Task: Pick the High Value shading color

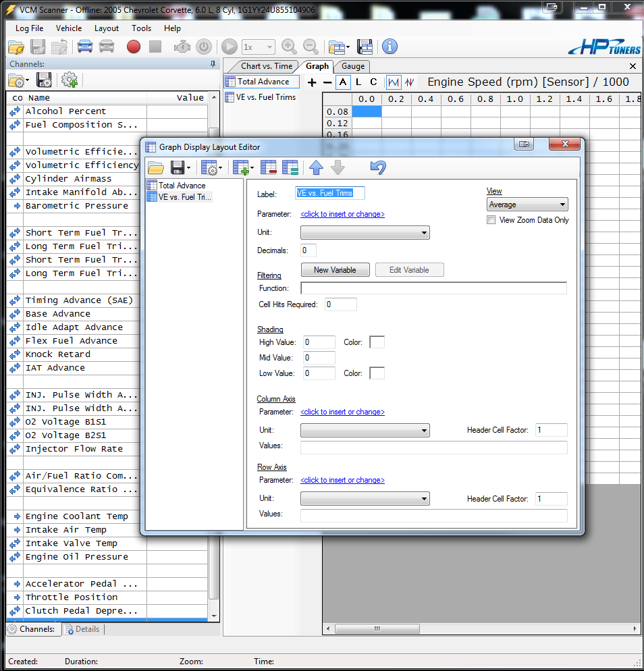Action: coord(377,342)
